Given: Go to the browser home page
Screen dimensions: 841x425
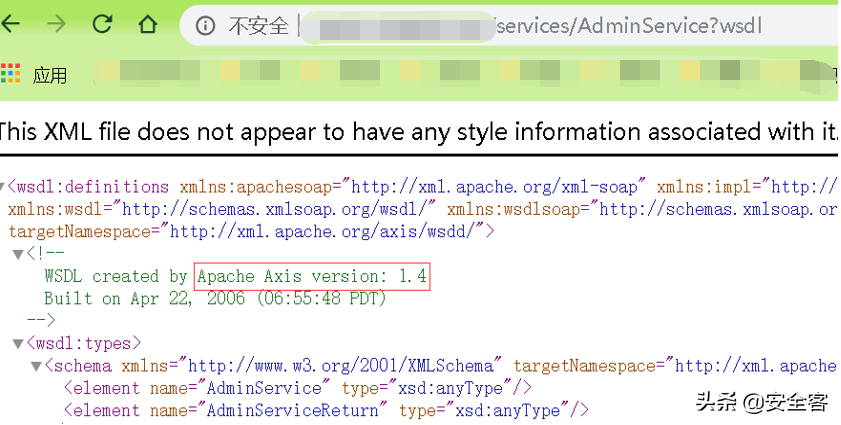Looking at the screenshot, I should point(147,24).
